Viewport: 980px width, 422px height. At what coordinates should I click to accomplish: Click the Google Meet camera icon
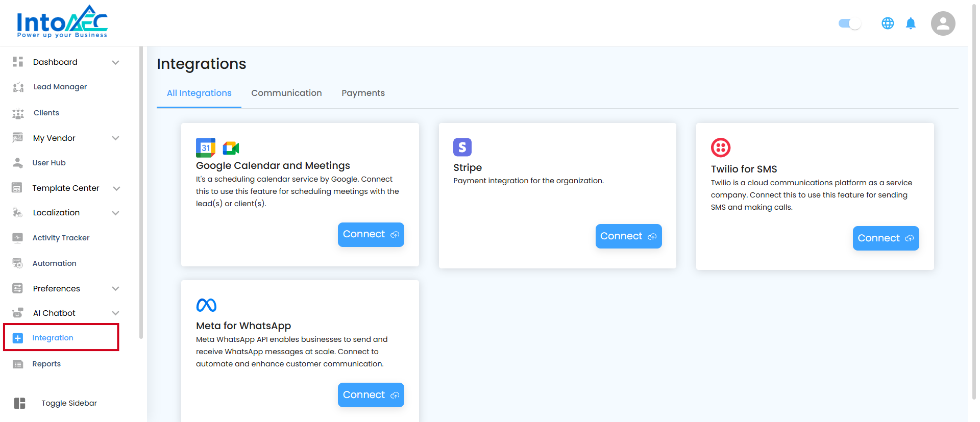click(231, 148)
